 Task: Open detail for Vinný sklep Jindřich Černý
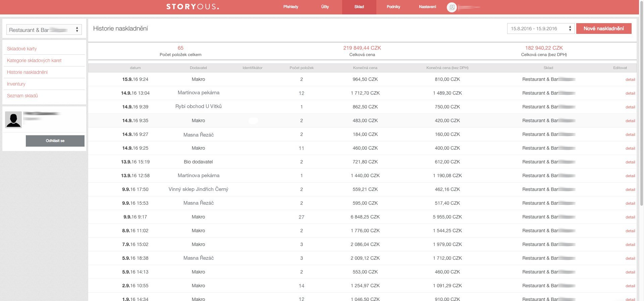[x=630, y=190]
